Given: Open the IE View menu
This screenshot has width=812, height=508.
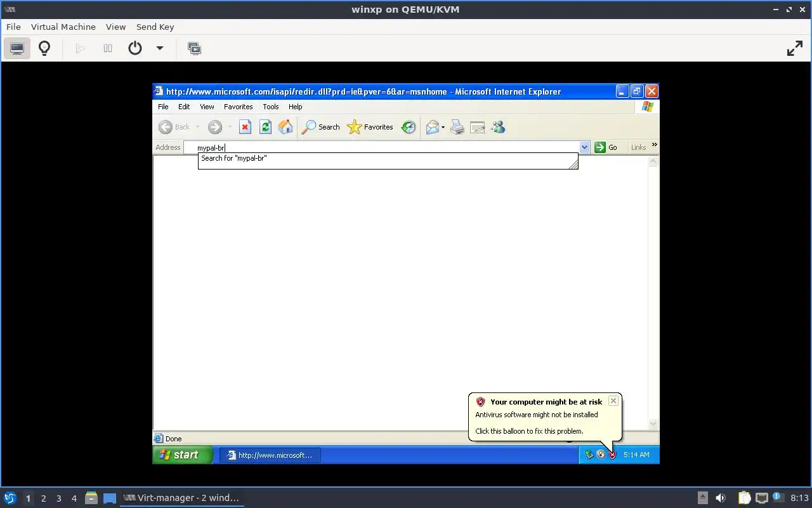Looking at the screenshot, I should tap(207, 107).
